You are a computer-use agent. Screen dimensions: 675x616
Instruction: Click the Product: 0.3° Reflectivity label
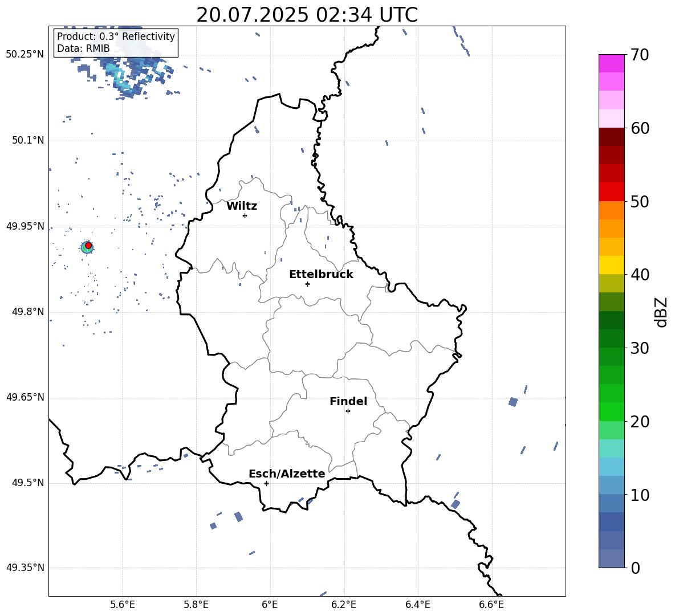coord(116,36)
